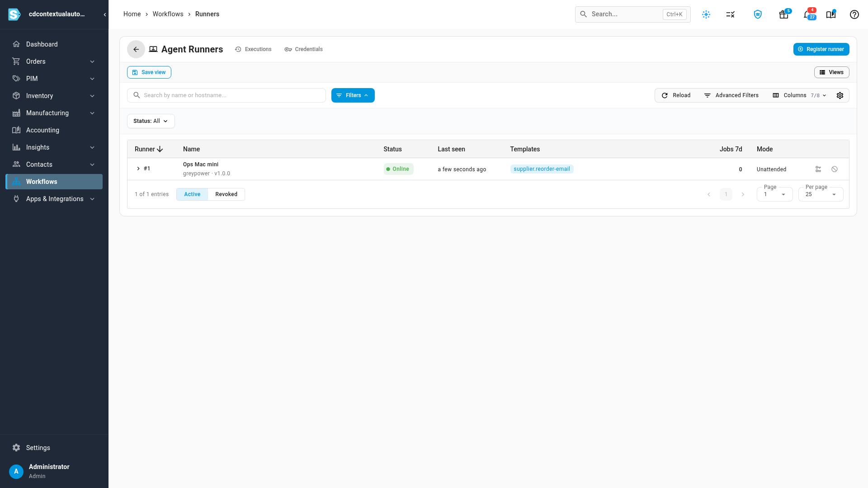Image resolution: width=868 pixels, height=488 pixels.
Task: Click the Contacts people icon in the sidebar
Action: tap(16, 164)
